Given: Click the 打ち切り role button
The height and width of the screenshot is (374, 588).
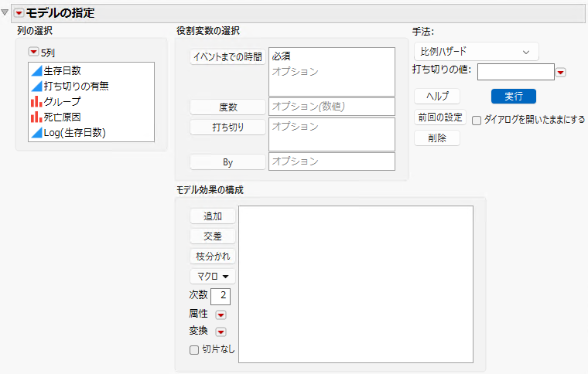Looking at the screenshot, I should (227, 127).
